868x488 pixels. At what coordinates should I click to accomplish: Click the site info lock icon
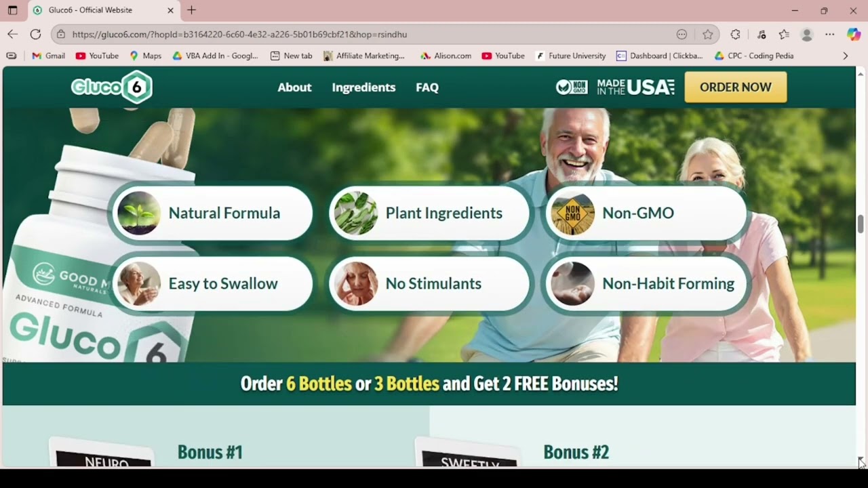[x=61, y=34]
